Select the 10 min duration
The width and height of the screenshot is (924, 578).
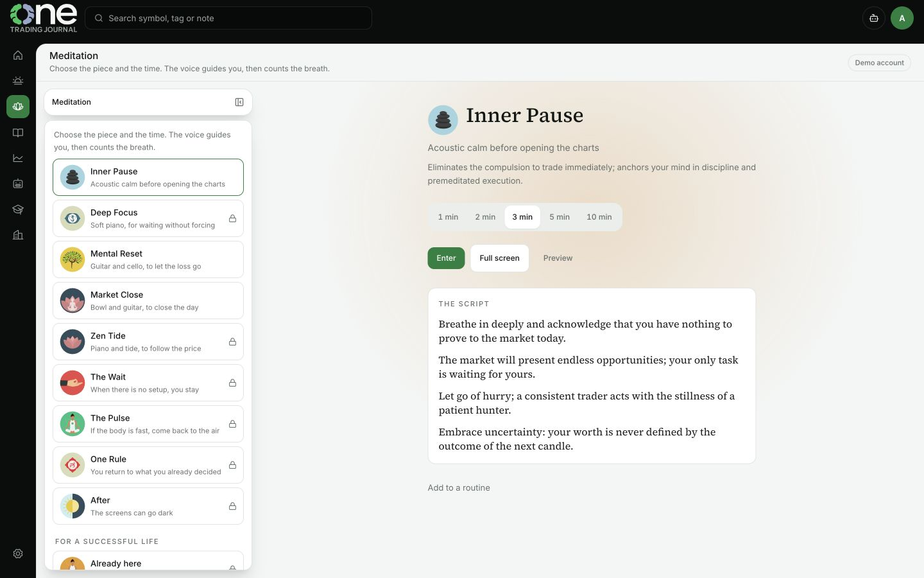(599, 217)
